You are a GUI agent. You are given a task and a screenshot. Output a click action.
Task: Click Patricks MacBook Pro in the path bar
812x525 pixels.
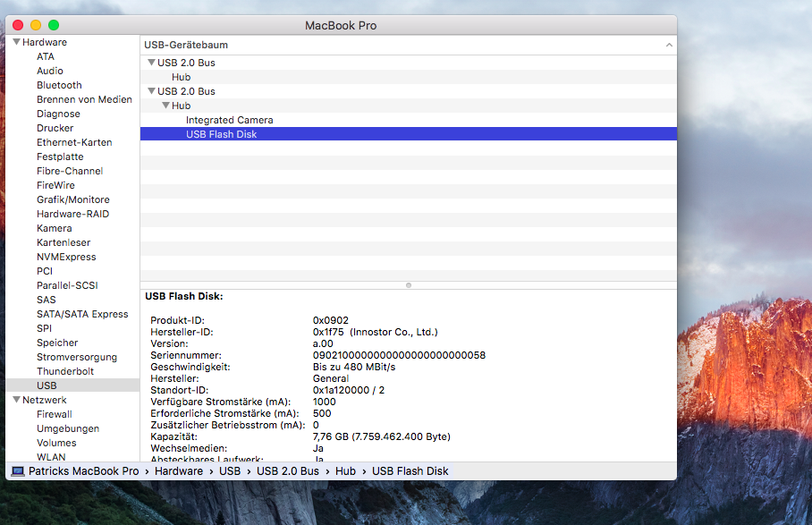point(83,471)
